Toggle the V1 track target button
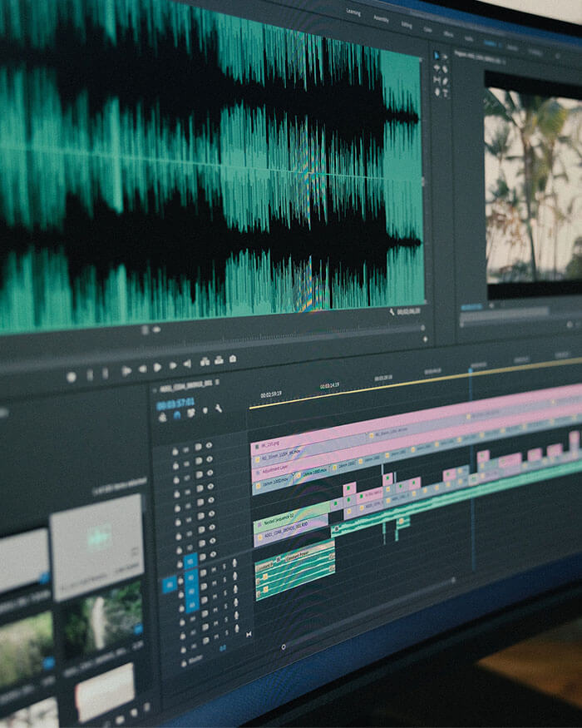Viewport: 582px width, 728px height. (190, 561)
